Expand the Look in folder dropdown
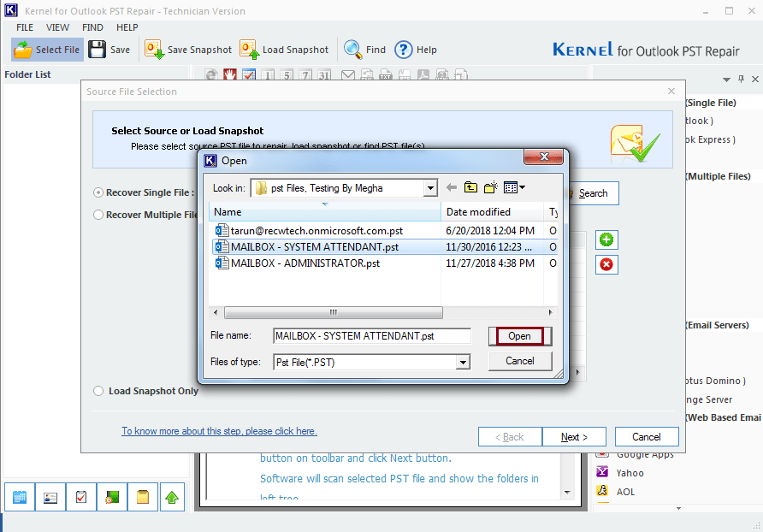 point(430,188)
